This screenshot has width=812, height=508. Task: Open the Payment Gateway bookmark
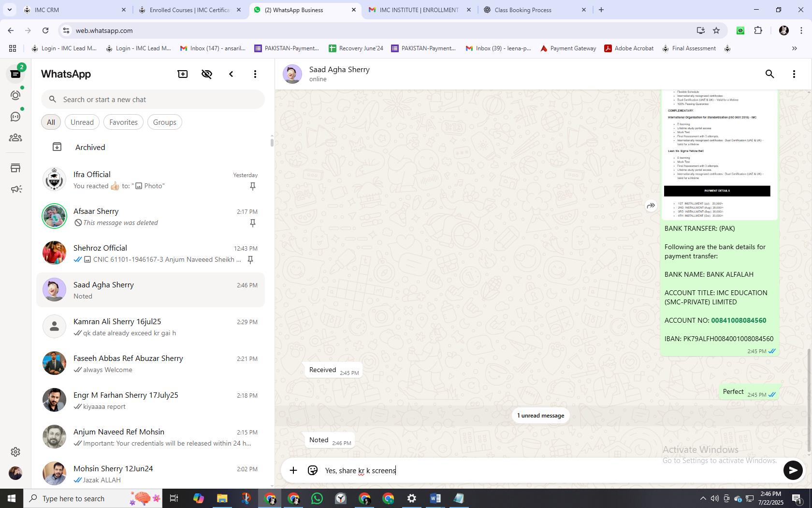click(568, 48)
